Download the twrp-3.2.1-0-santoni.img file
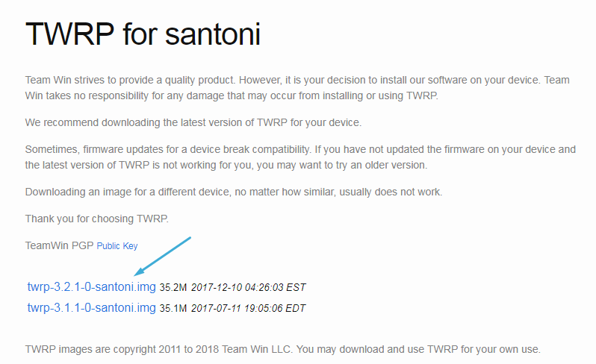Viewport: 596px width, 364px height. pos(91,287)
